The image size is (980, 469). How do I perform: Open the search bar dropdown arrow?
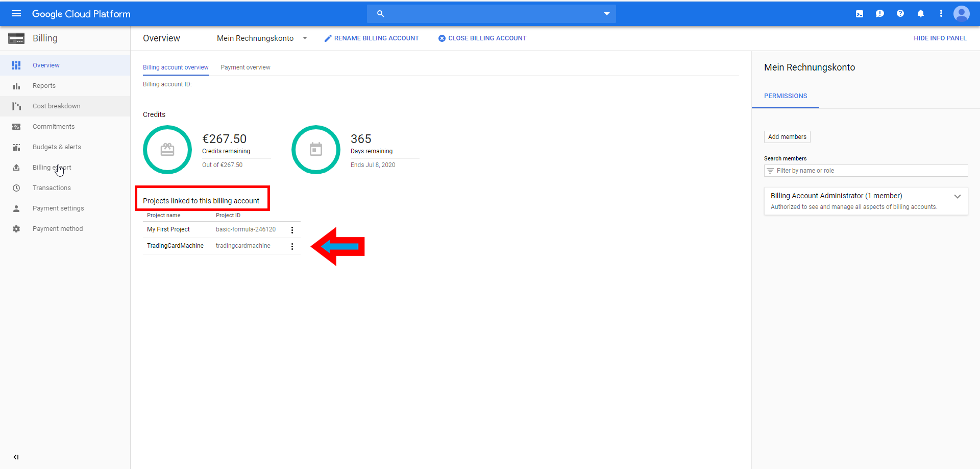click(x=607, y=14)
